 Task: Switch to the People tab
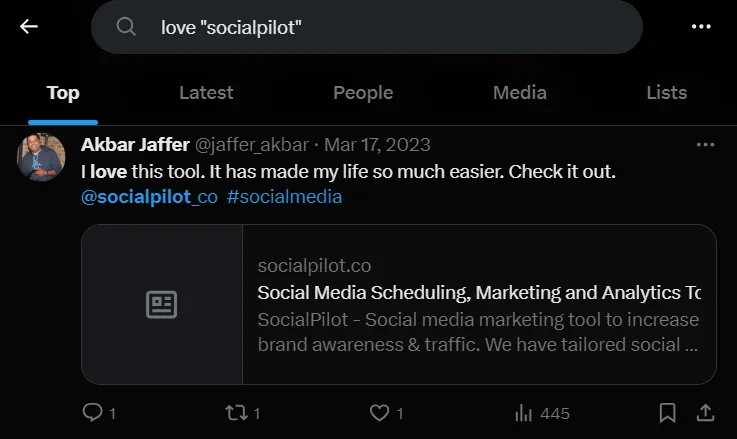(363, 93)
